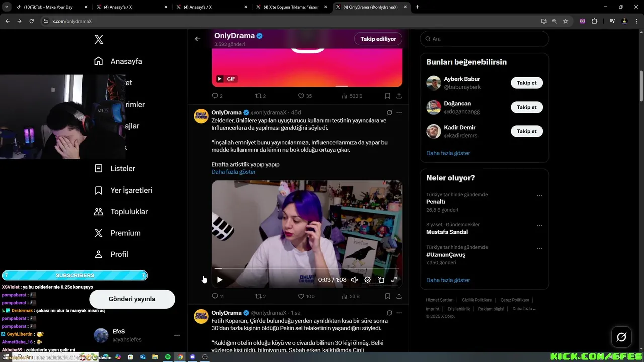Seek on the video progress bar
The width and height of the screenshot is (644, 362).
point(307,269)
